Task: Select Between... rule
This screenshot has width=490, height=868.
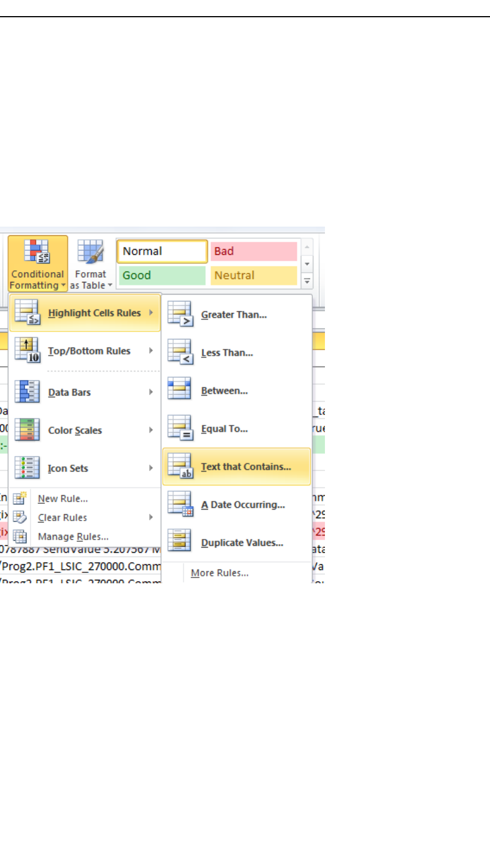Action: 236,391
